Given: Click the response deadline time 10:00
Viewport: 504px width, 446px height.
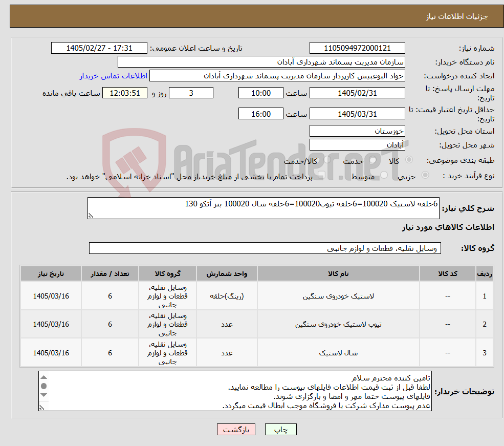Looking at the screenshot, I should [x=260, y=93].
